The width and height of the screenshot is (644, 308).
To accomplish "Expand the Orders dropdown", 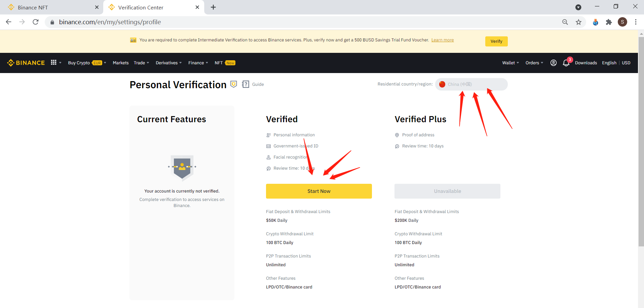I will [x=534, y=63].
